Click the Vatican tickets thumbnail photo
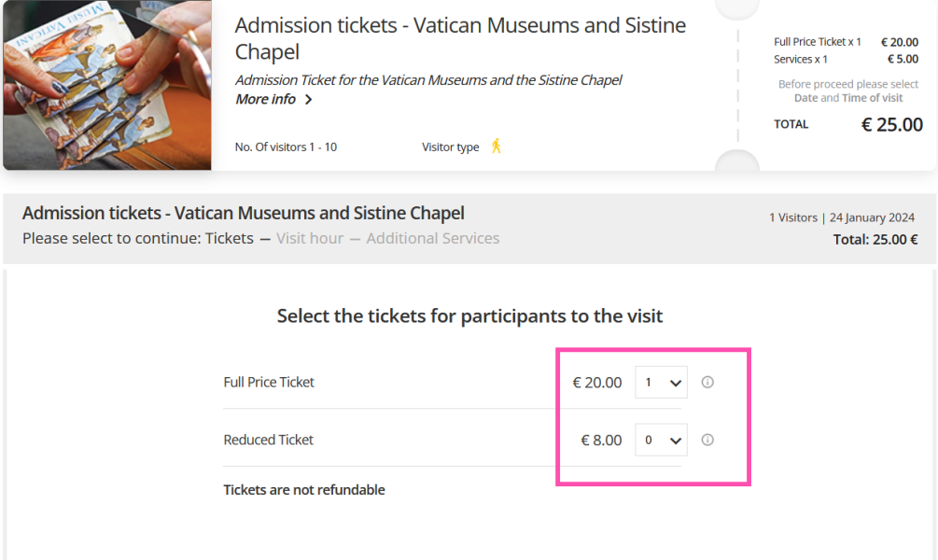The width and height of the screenshot is (938, 560). 107,84
